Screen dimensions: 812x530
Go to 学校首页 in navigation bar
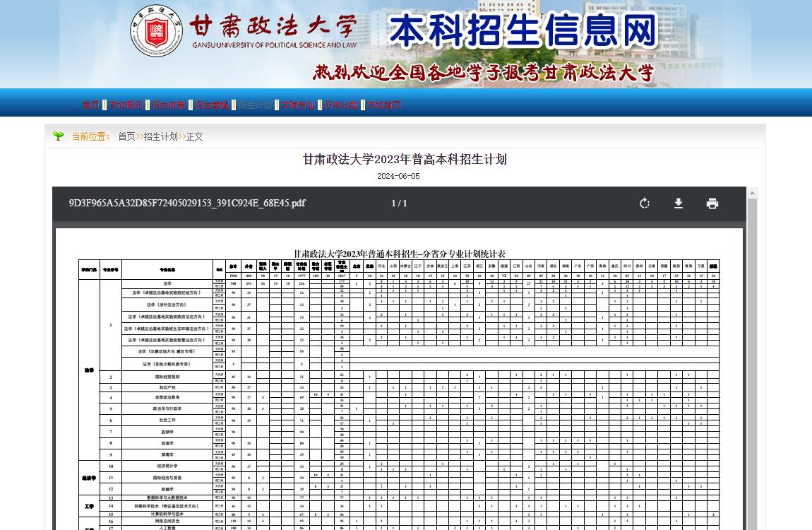coord(384,105)
